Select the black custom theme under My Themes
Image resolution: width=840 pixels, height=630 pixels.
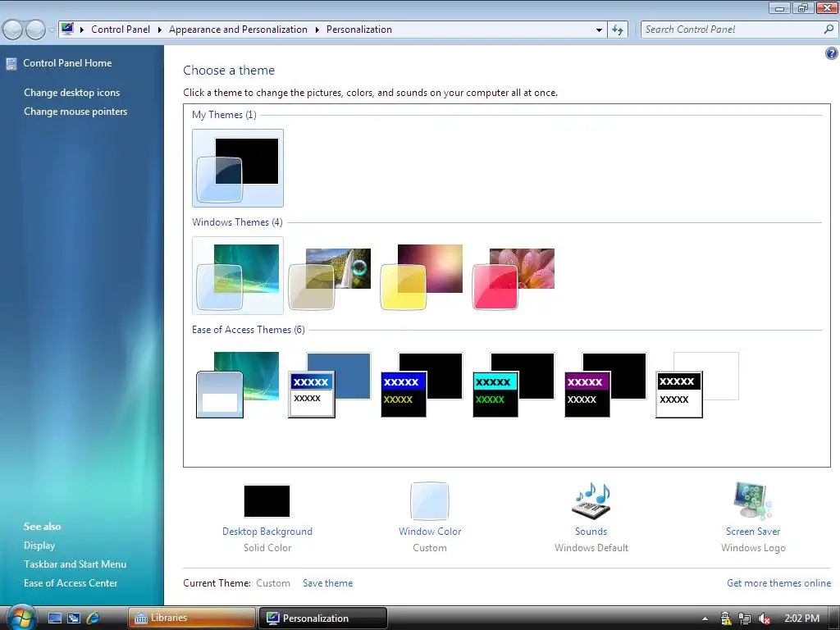point(238,168)
